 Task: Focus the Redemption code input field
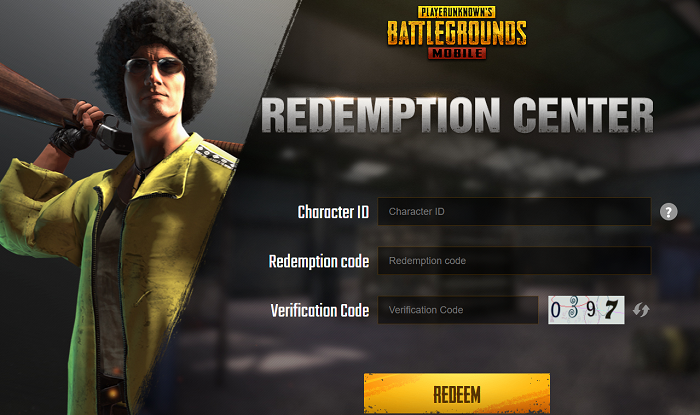[x=514, y=261]
